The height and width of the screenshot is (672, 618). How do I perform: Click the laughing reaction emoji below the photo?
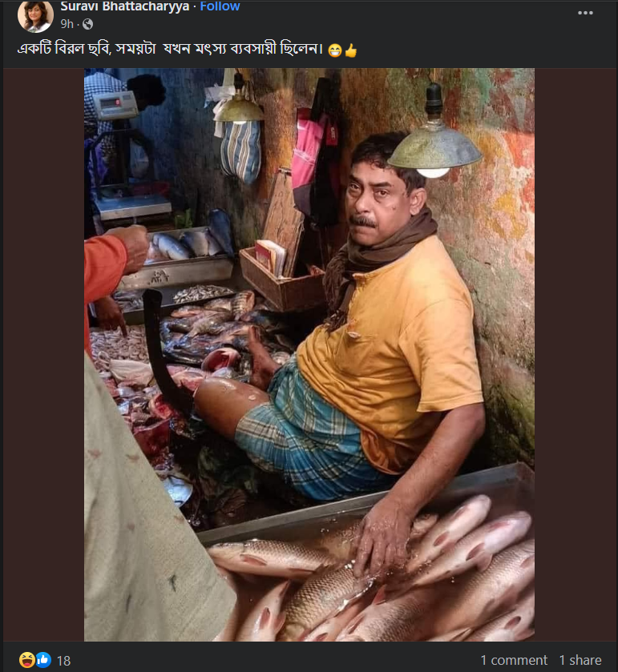pyautogui.click(x=26, y=660)
